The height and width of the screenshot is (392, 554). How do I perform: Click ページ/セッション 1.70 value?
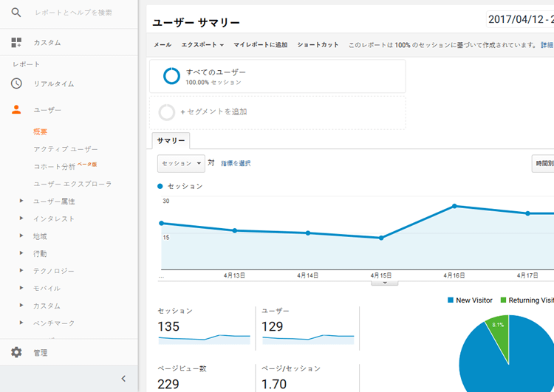coord(274,384)
